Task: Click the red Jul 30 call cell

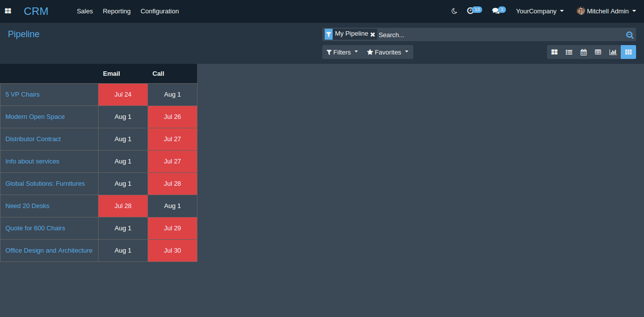Action: tap(172, 250)
